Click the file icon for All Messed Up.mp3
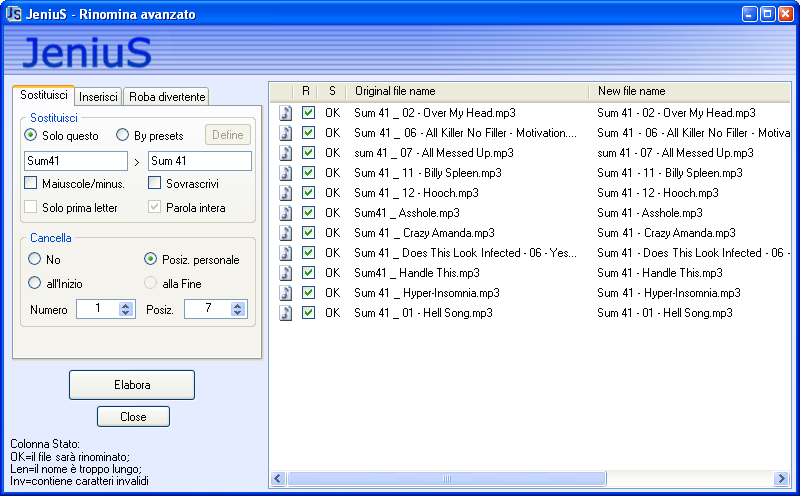Image resolution: width=800 pixels, height=496 pixels. point(286,153)
